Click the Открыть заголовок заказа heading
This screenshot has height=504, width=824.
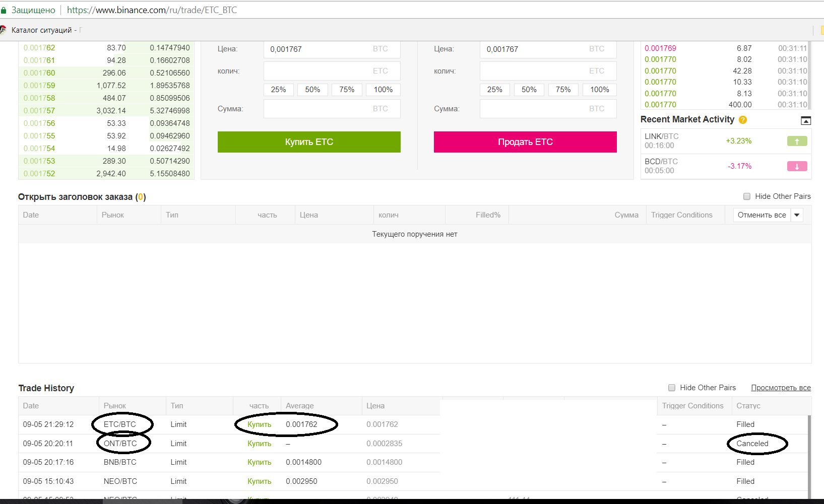(x=82, y=197)
